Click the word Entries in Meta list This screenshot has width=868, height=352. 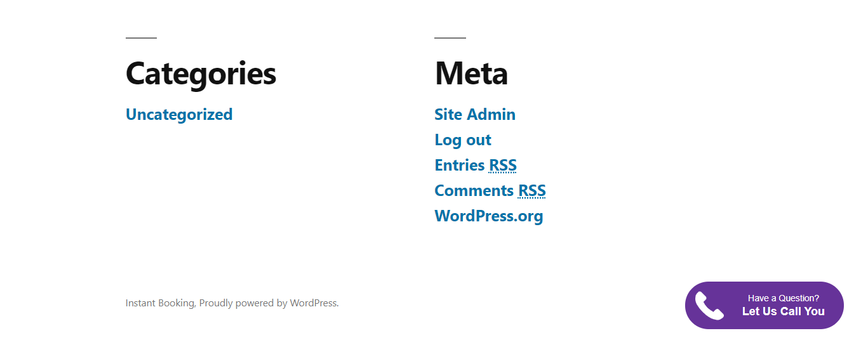[x=460, y=166]
